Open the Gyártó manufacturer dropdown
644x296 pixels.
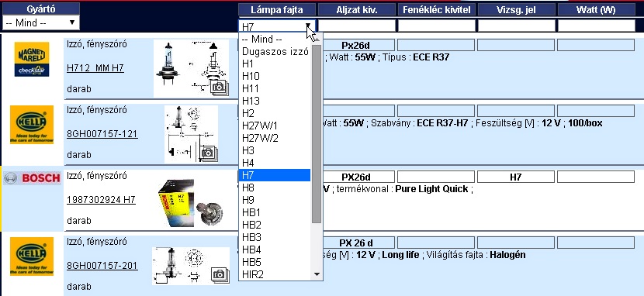coord(40,22)
